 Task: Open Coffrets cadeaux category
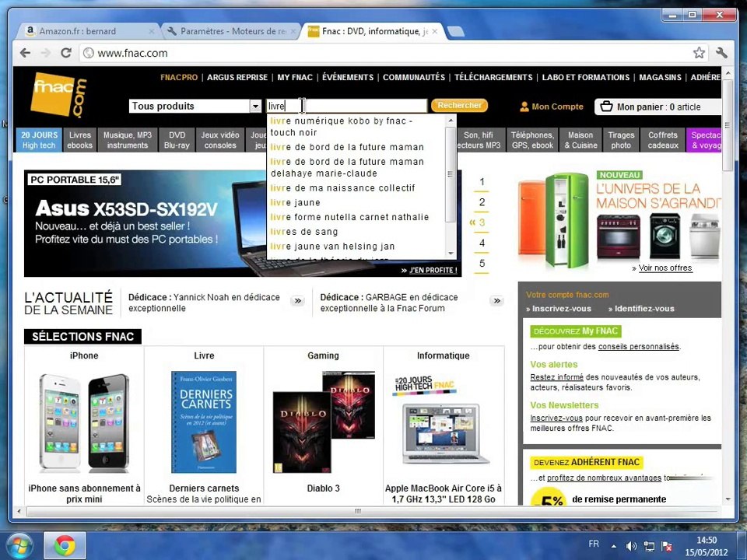click(x=663, y=140)
